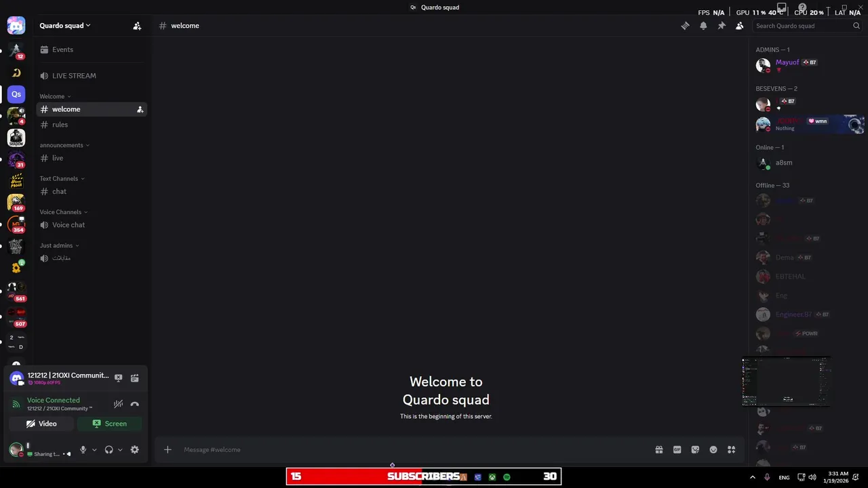Open the rules channel
868x488 pixels.
pyautogui.click(x=91, y=125)
